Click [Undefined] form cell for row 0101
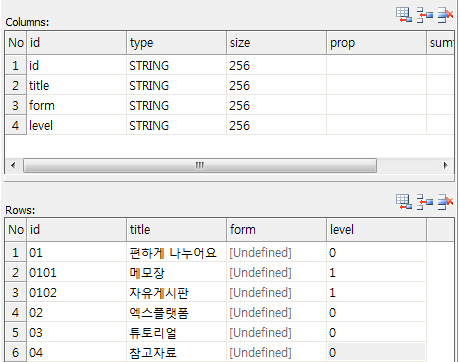The height and width of the screenshot is (362, 460). click(276, 272)
